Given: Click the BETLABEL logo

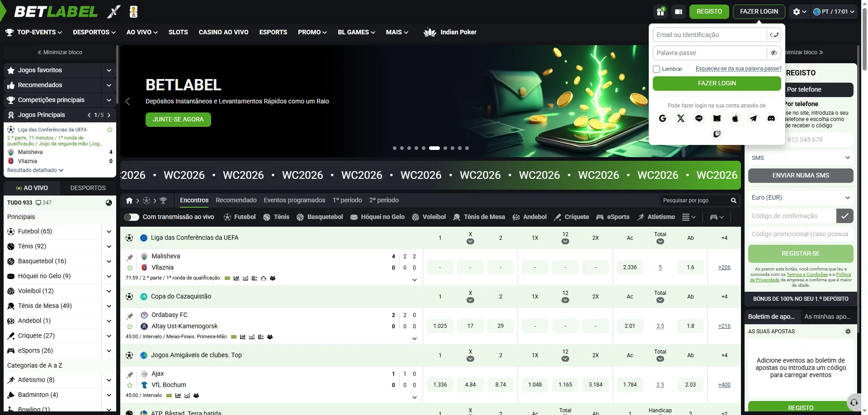Looking at the screenshot, I should click(56, 12).
